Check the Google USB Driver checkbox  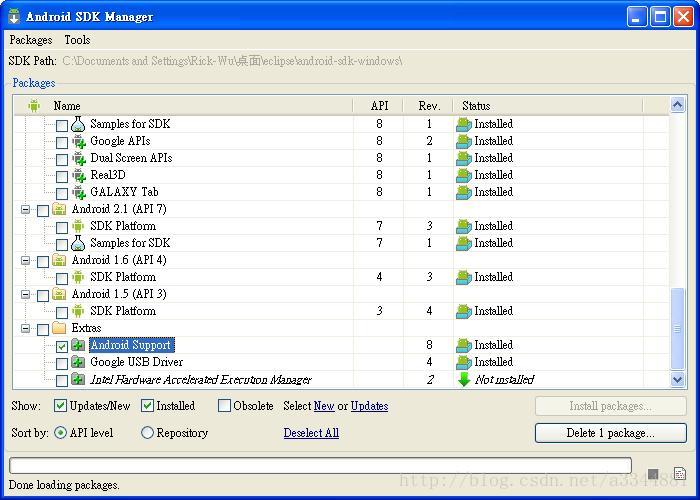point(62,363)
